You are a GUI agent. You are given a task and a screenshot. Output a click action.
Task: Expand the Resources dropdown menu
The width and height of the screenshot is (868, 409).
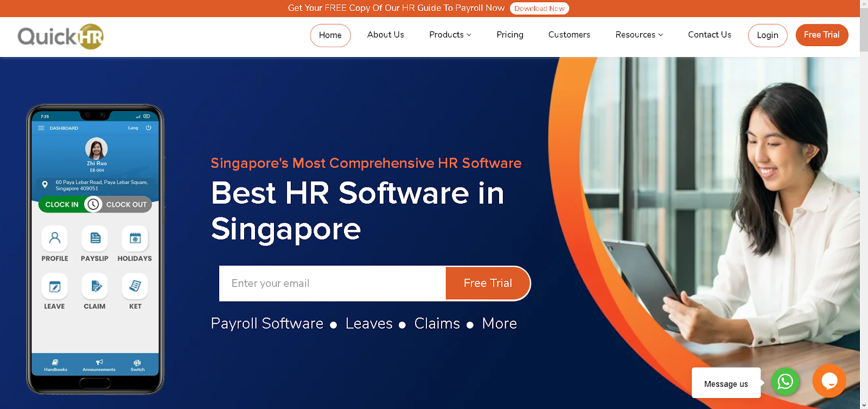[x=639, y=35]
